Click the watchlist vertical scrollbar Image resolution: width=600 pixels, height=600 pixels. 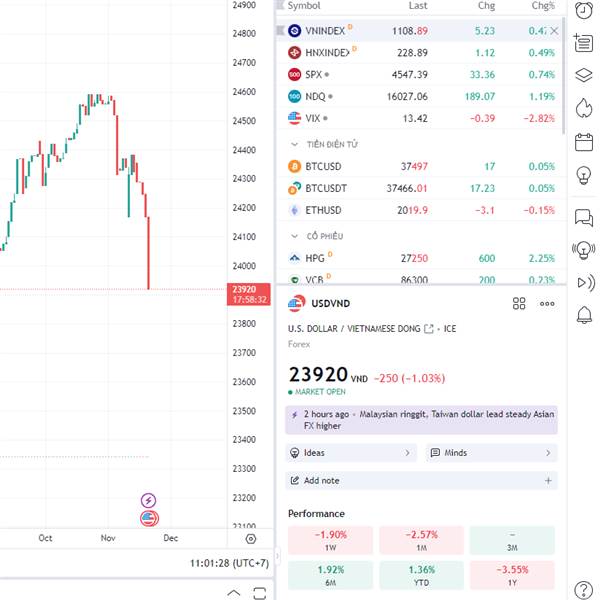tap(563, 76)
